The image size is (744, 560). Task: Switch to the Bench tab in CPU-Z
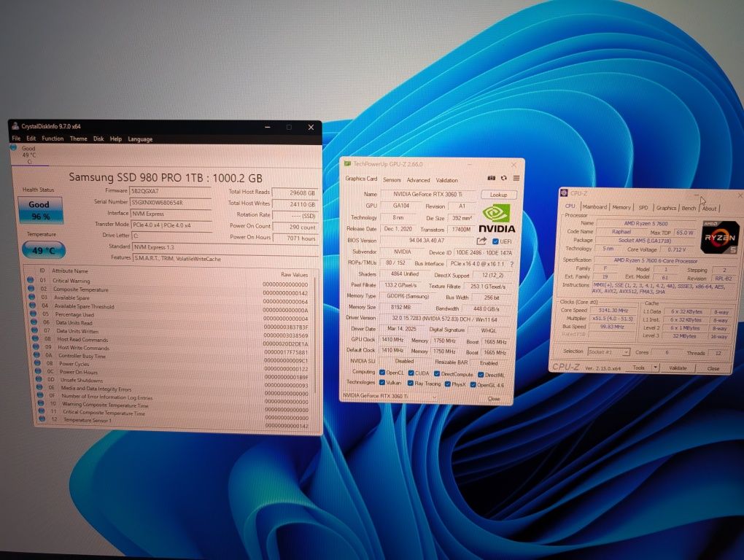point(689,208)
